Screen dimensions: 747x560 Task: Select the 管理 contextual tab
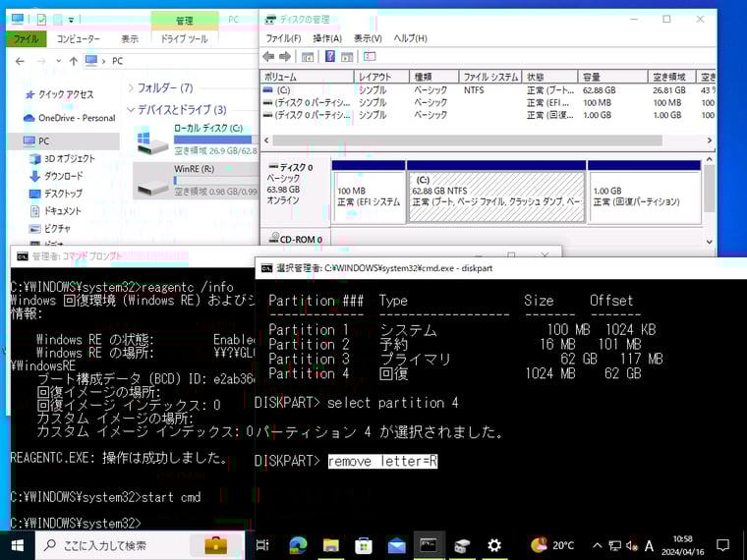185,21
